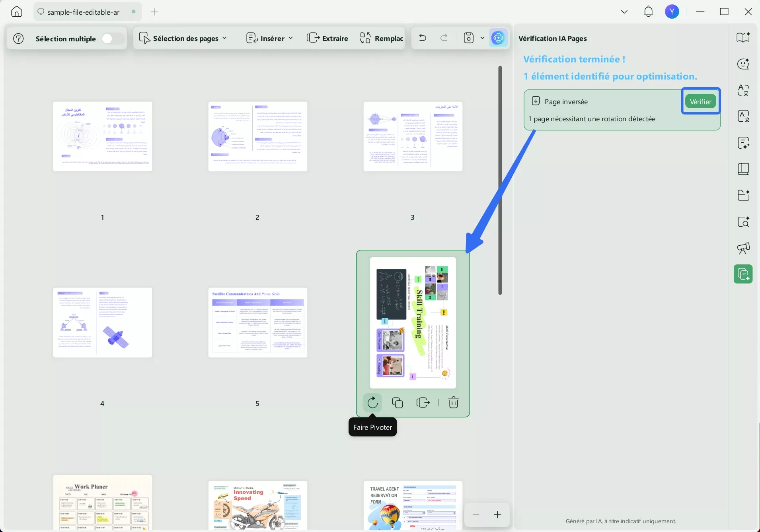Open the Insérer dropdown menu

point(270,38)
